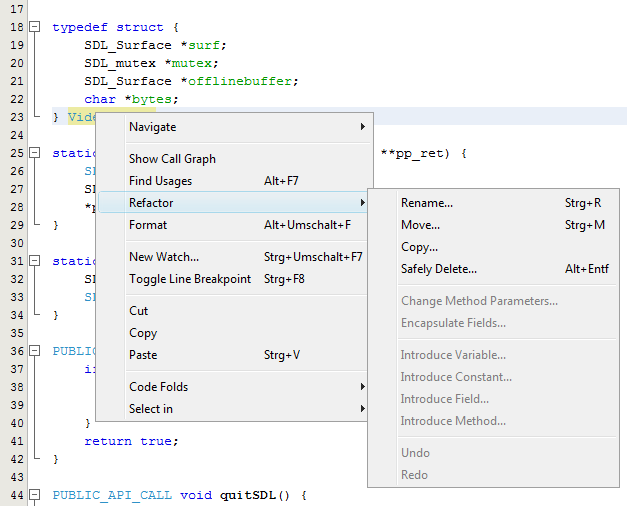Click Safely Delete... in Refactor submenu
The width and height of the screenshot is (627, 506).
pos(439,269)
